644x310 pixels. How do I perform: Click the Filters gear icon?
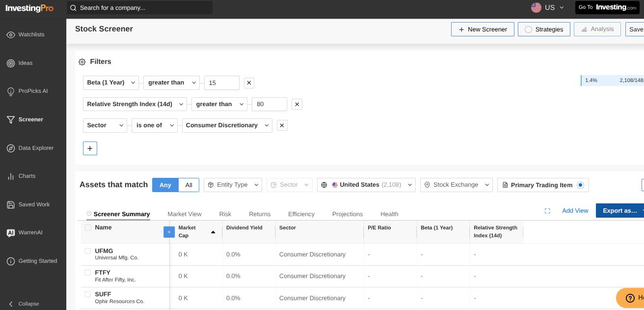[x=82, y=62]
